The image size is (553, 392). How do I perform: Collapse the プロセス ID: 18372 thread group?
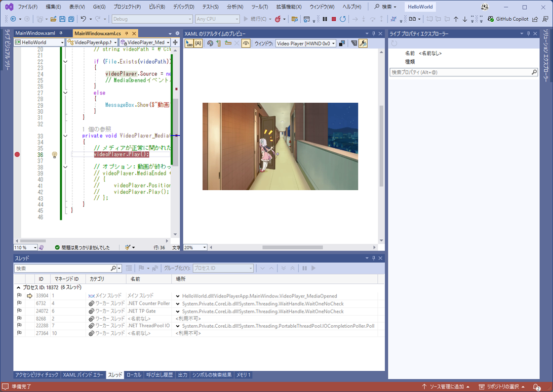[x=19, y=287]
